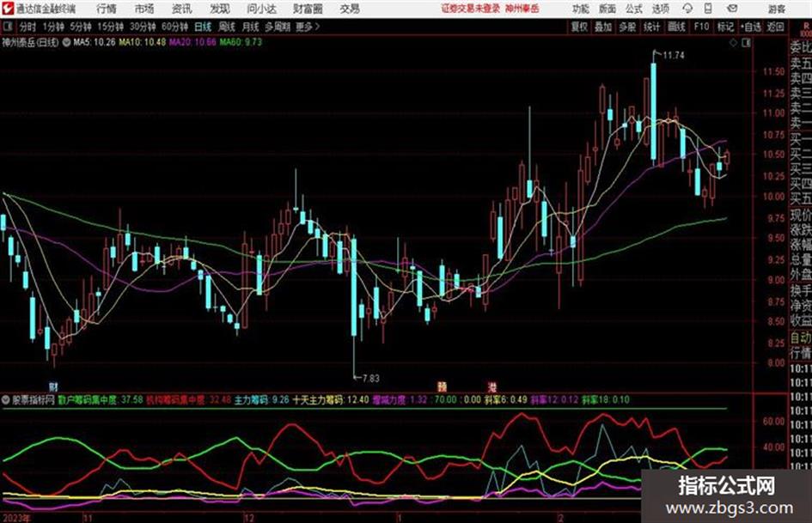Open the 公式 menu
812x523 pixels.
[x=634, y=9]
